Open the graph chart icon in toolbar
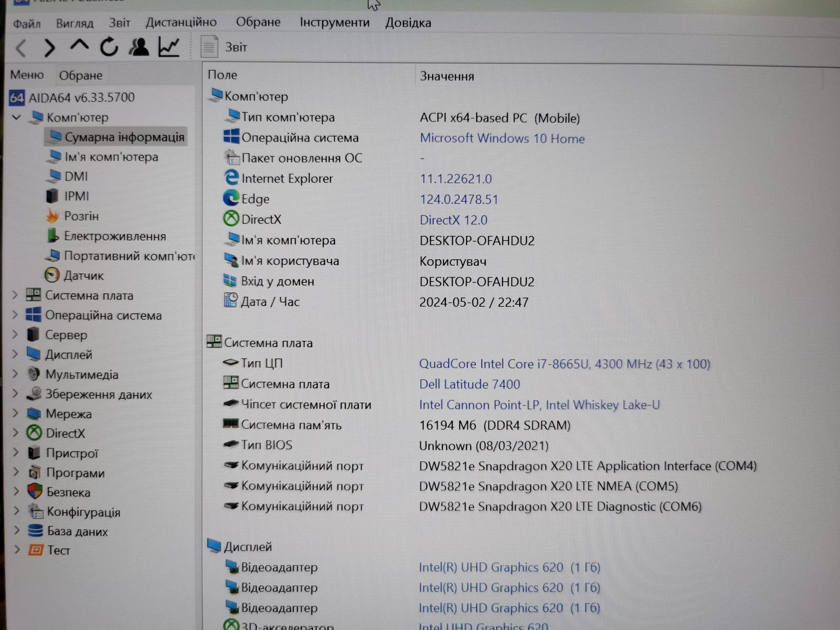 coord(169,47)
